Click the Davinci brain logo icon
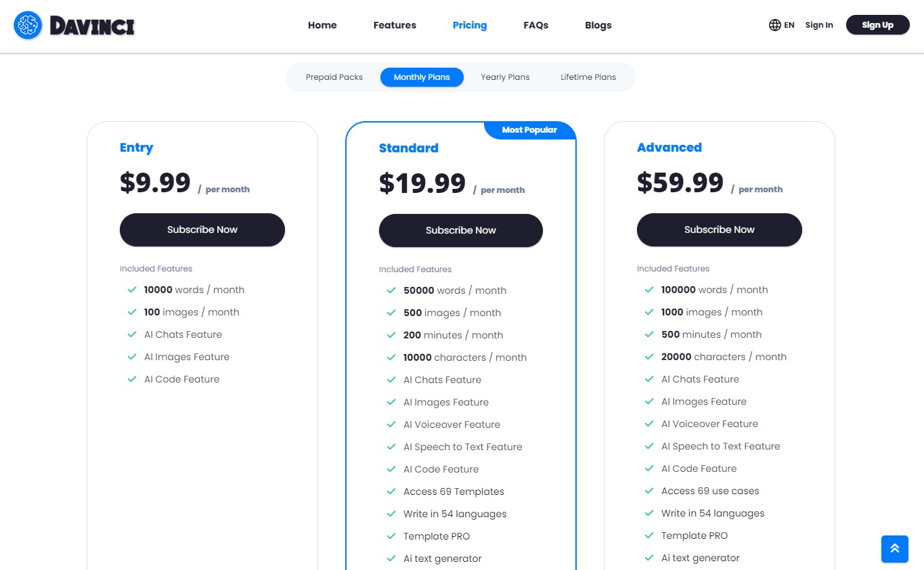 [x=28, y=25]
